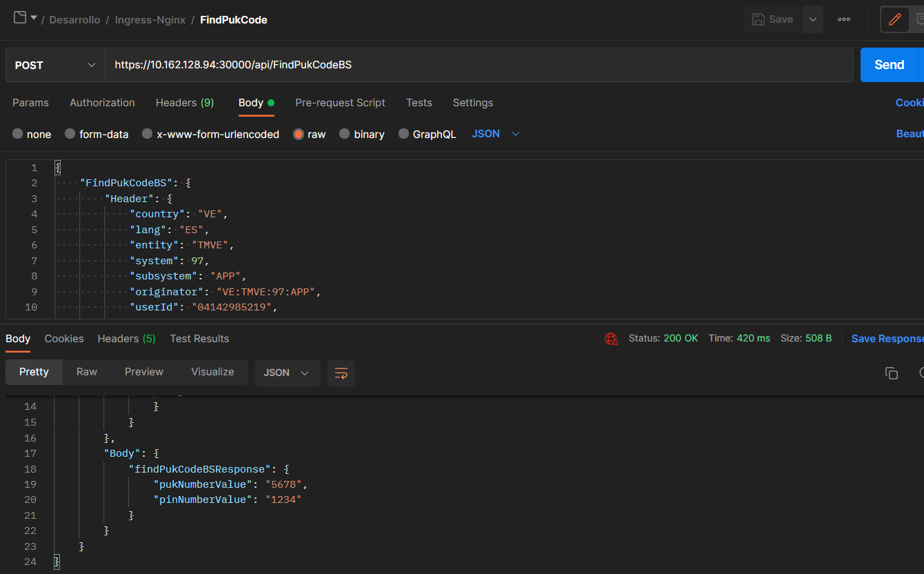Viewport: 924px width, 574px height.
Task: Open the response JSON format dropdown
Action: tap(288, 373)
